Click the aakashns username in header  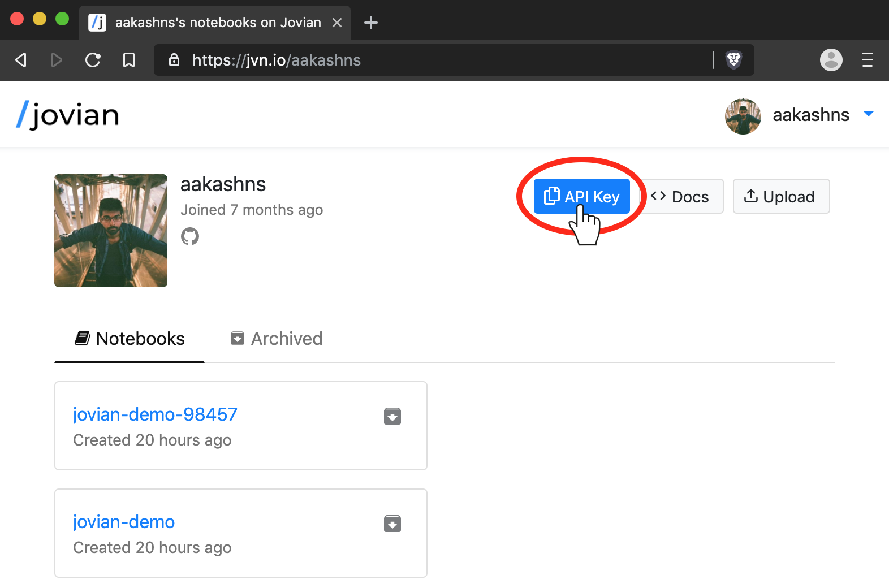click(811, 115)
